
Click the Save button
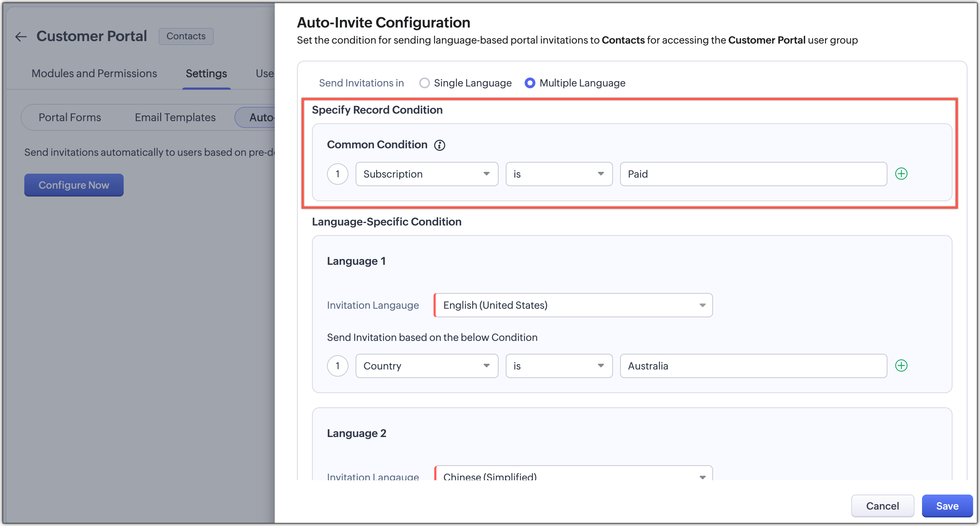click(x=946, y=506)
